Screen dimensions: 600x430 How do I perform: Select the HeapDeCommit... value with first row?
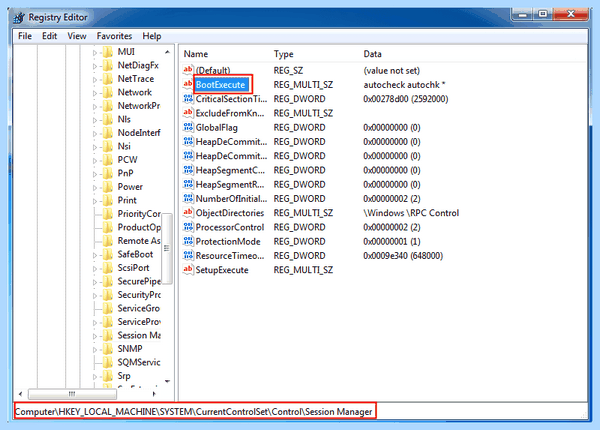click(231, 142)
